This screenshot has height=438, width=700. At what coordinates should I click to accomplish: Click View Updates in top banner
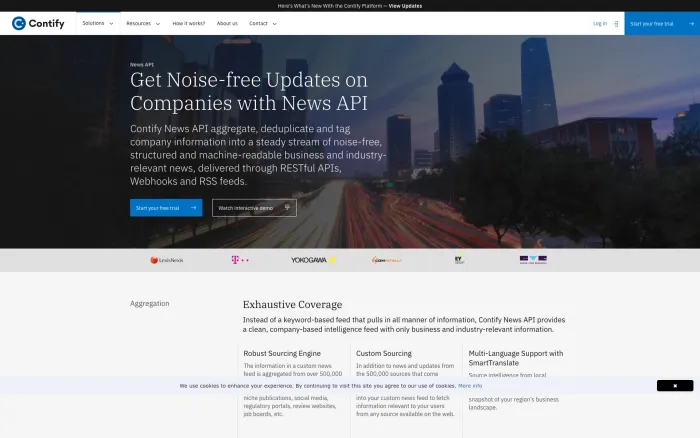click(x=405, y=6)
